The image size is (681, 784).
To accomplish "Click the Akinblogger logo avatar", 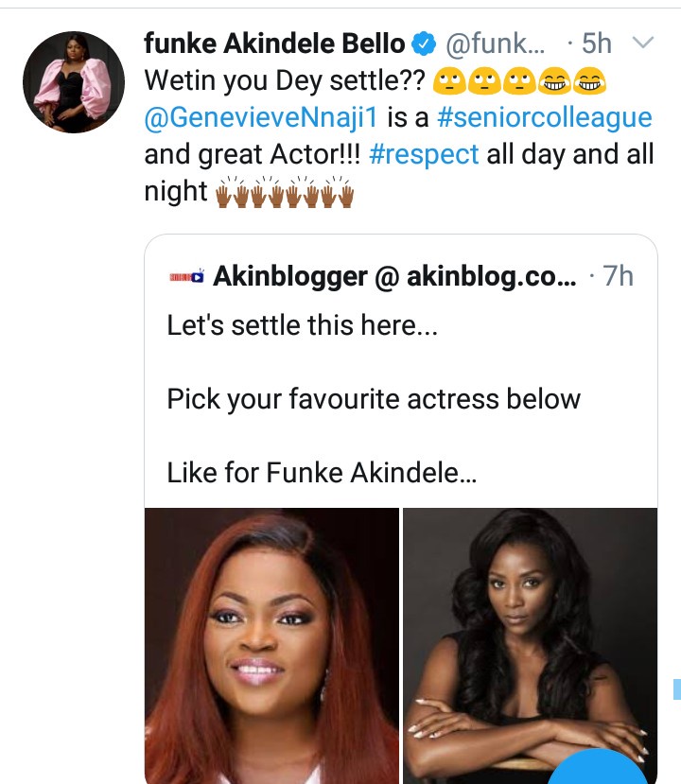I will [185, 276].
